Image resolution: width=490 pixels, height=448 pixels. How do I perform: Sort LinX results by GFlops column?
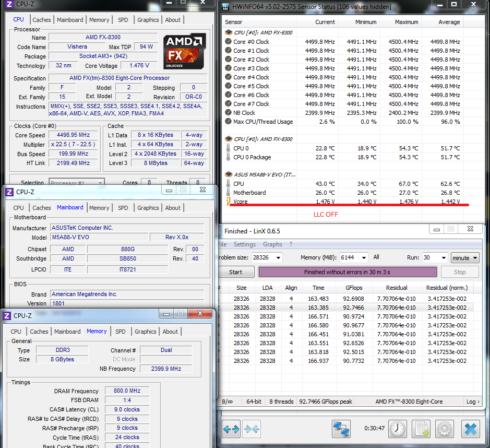pyautogui.click(x=354, y=288)
